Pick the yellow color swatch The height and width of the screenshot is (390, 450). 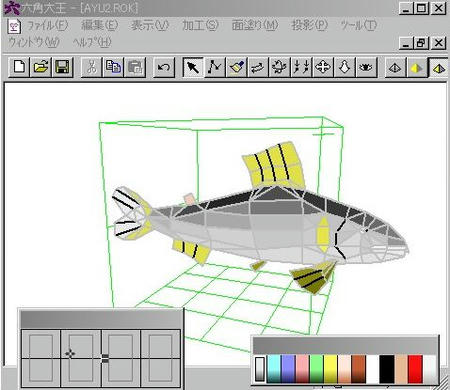[x=330, y=369]
